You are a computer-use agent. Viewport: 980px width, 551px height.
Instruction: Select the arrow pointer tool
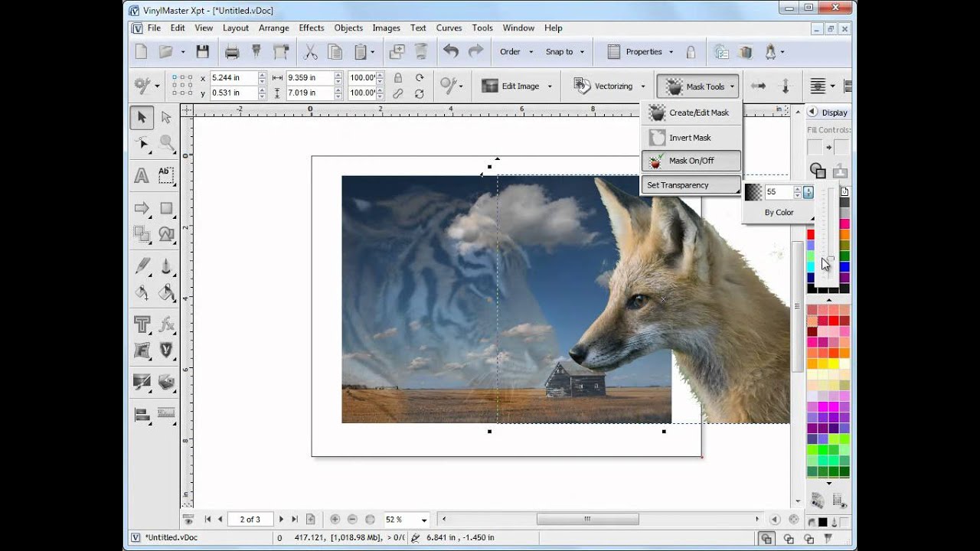coord(141,117)
